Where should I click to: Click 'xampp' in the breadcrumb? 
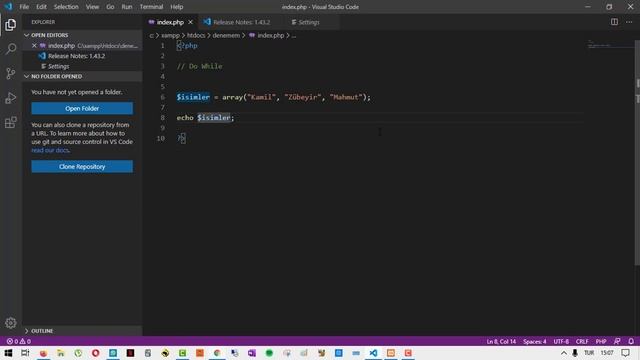point(170,36)
